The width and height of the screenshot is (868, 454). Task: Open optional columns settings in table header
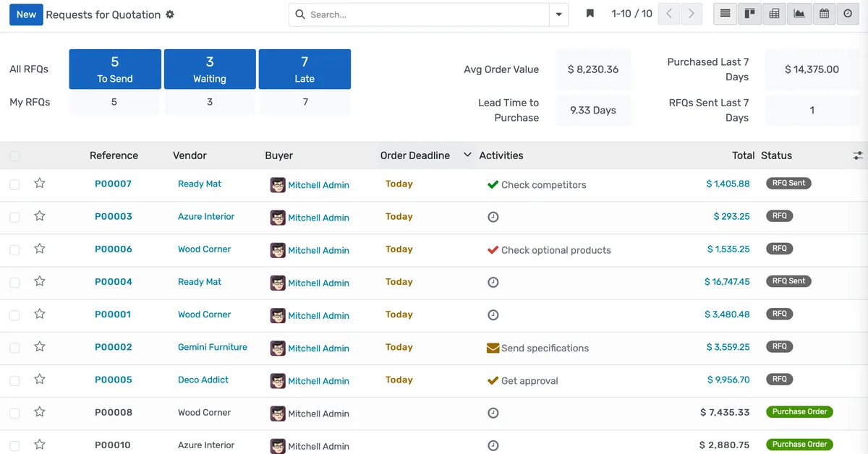(858, 155)
